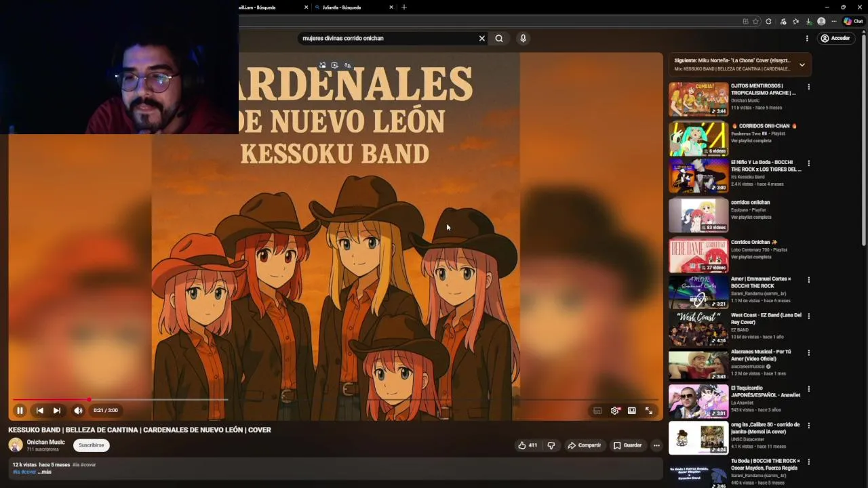Open options for the 'West Coast - EZ Band' video
The image size is (868, 488).
tap(808, 316)
